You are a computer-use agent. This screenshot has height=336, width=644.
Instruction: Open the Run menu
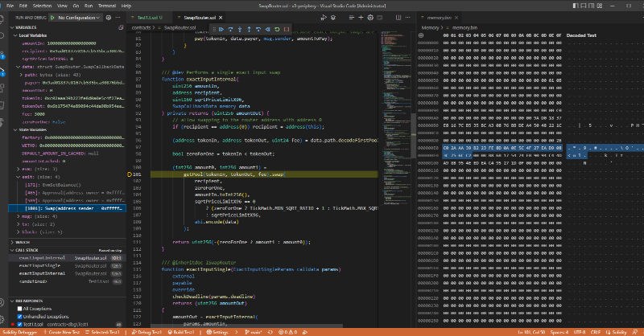[89, 6]
